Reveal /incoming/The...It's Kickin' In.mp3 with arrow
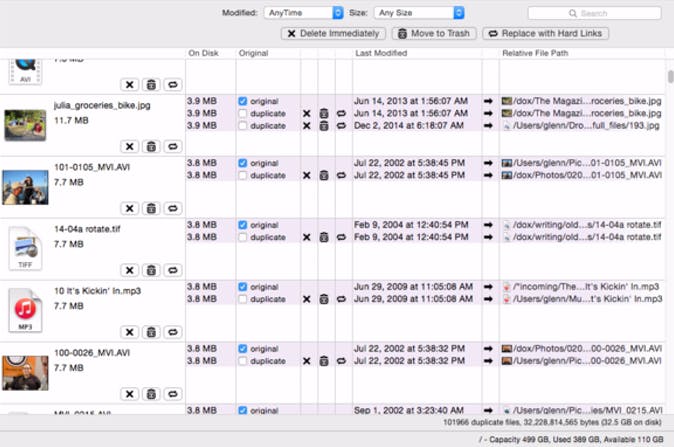Screen dimensions: 674x447 point(488,287)
